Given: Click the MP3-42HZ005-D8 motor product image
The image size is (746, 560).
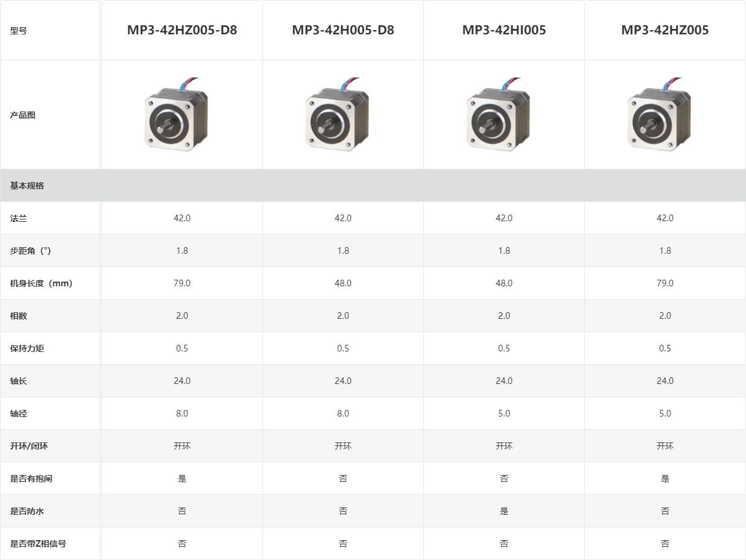Looking at the screenshot, I should [x=176, y=113].
